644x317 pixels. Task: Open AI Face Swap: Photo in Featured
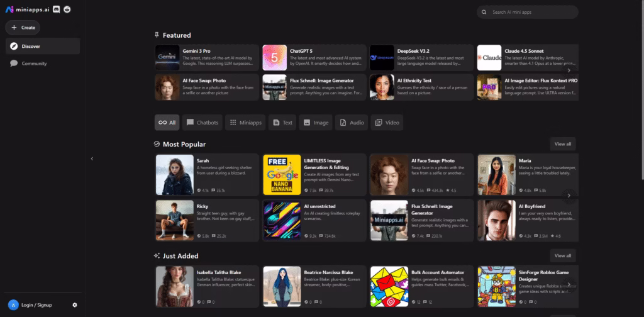pyautogui.click(x=207, y=87)
